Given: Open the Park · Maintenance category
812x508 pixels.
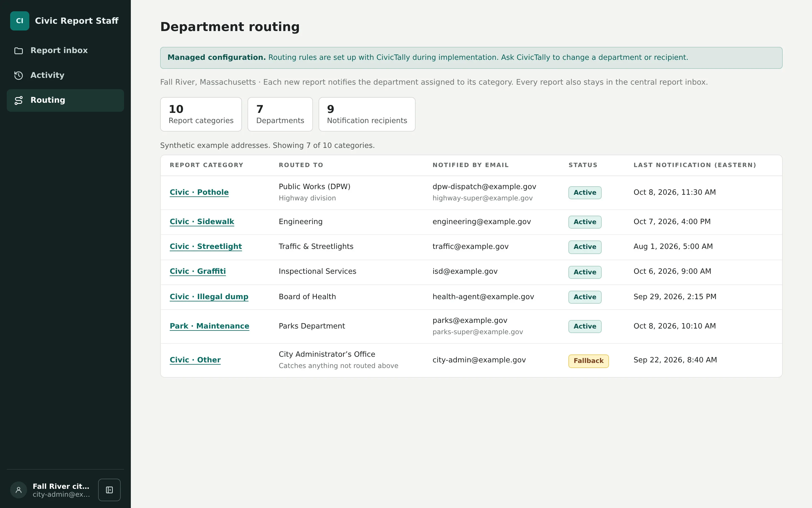Looking at the screenshot, I should click(x=209, y=326).
